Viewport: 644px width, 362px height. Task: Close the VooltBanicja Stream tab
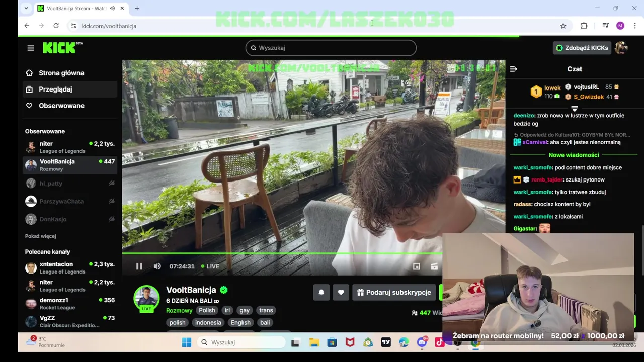pyautogui.click(x=122, y=8)
